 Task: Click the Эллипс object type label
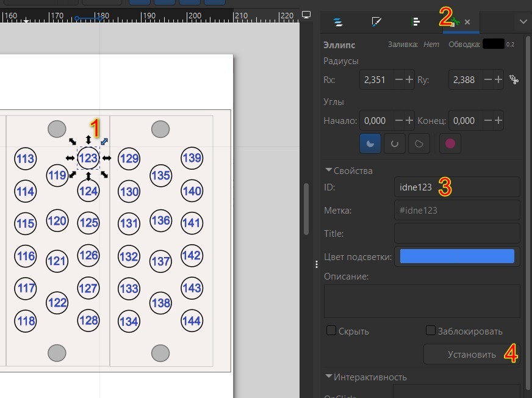(339, 45)
